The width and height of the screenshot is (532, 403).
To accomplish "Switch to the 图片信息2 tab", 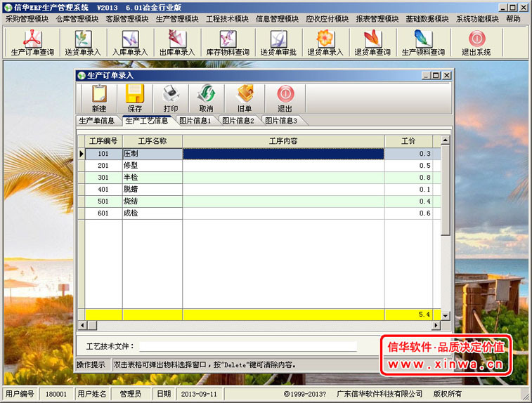I will point(238,121).
